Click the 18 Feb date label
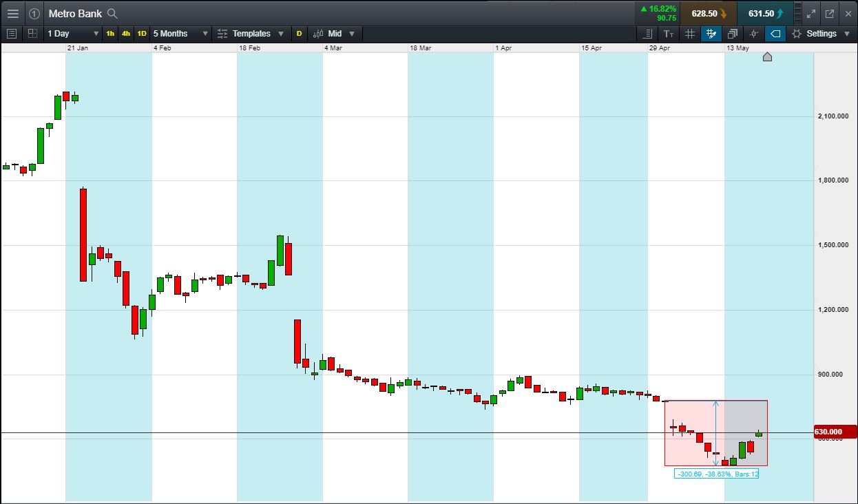The image size is (858, 504). (x=249, y=48)
